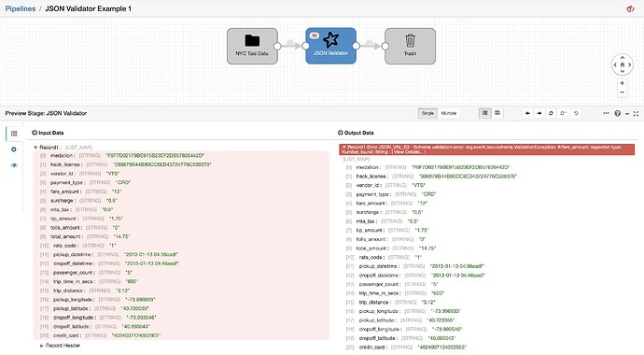Click the input trip_distance value "3.12"
The height and width of the screenshot is (355, 644).
tap(123, 291)
